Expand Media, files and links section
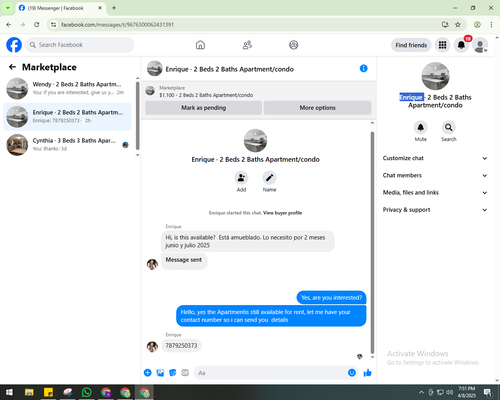This screenshot has width=500, height=400. click(435, 193)
